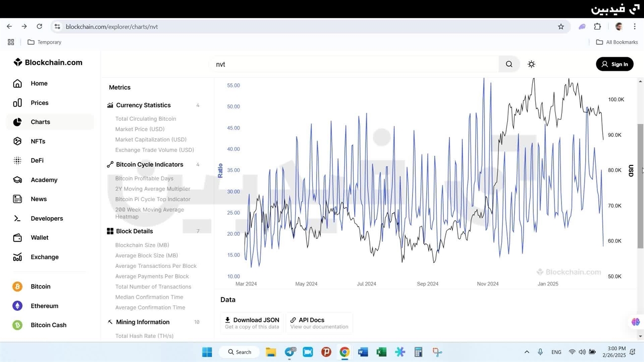Select the Bitcoin Cash coin icon

tap(18, 325)
